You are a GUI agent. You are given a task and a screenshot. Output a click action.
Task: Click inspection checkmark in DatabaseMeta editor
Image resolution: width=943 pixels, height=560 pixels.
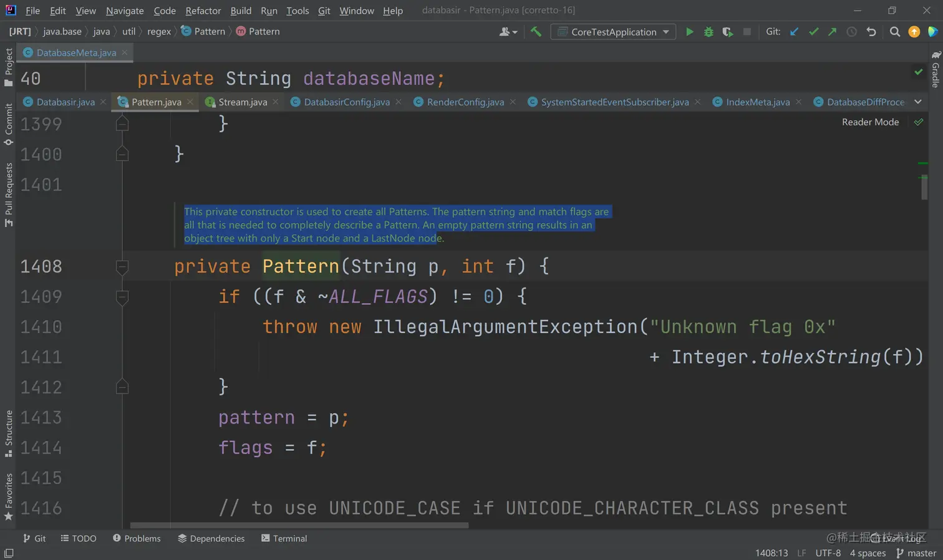click(919, 72)
